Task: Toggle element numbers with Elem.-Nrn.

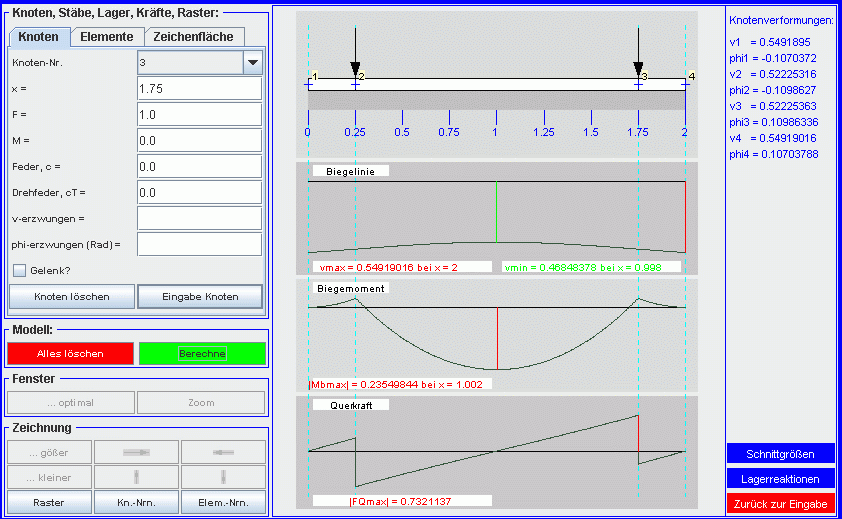Action: tap(223, 503)
